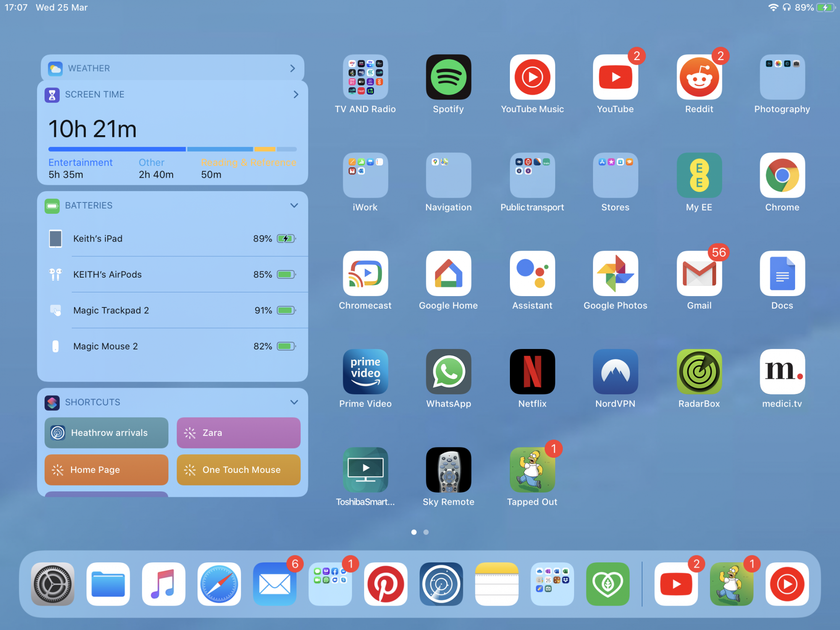
Task: Switch to the second home screen page dot
Action: tap(426, 532)
